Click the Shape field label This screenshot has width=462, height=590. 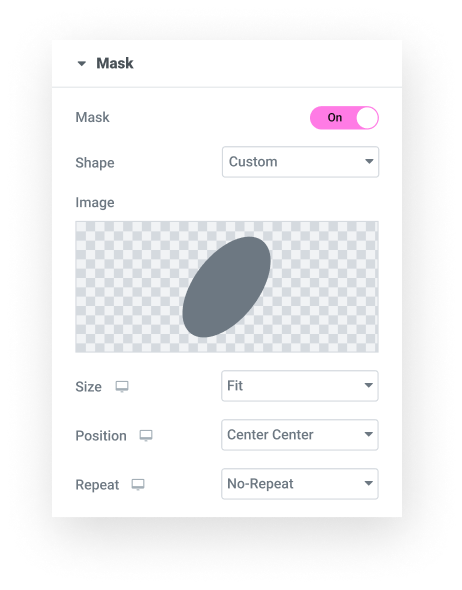pyautogui.click(x=95, y=163)
